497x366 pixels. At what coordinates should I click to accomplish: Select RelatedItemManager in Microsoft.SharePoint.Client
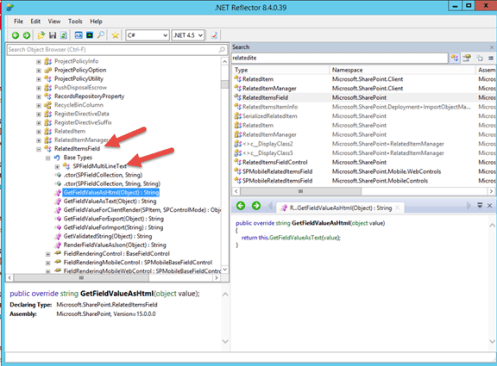[269, 88]
